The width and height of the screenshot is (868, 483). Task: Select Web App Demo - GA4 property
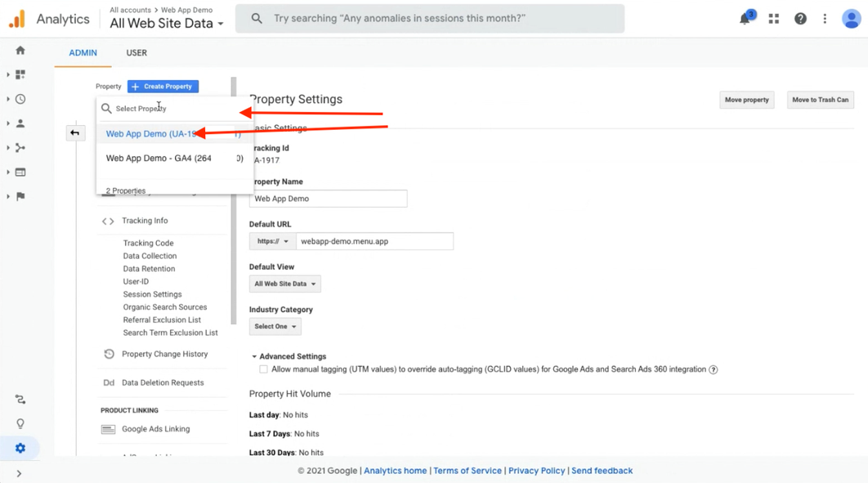tap(174, 159)
